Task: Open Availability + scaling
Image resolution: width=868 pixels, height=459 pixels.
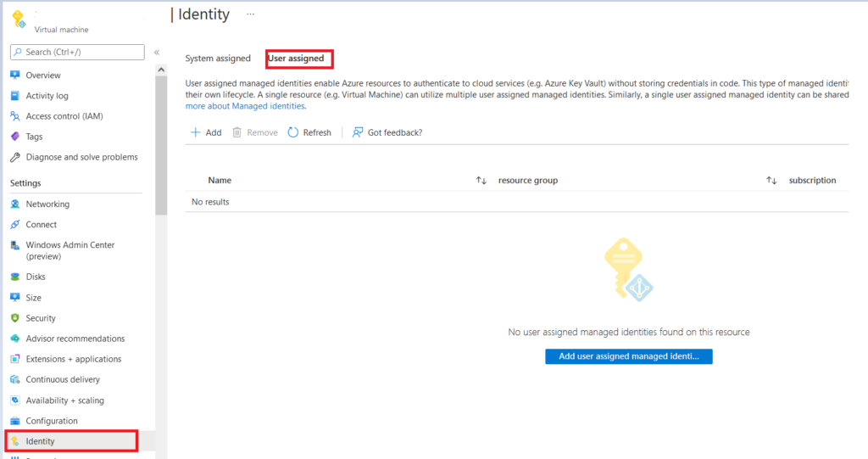Action: [x=64, y=400]
